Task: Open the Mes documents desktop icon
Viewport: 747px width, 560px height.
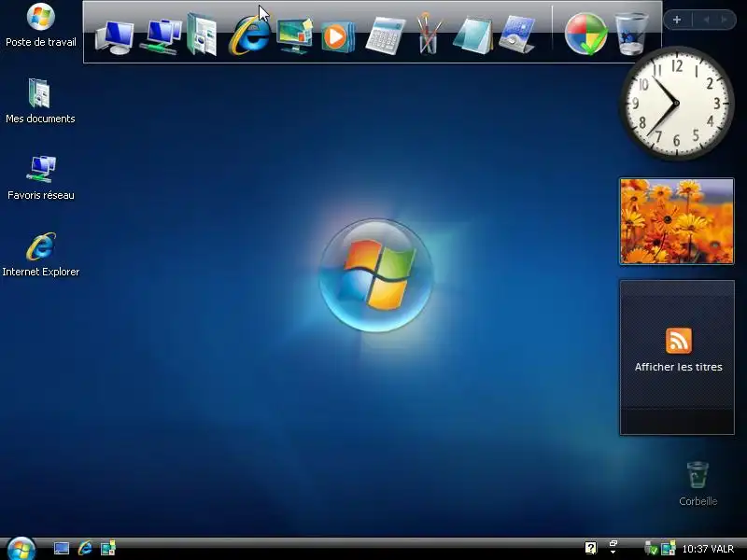Action: [x=40, y=101]
